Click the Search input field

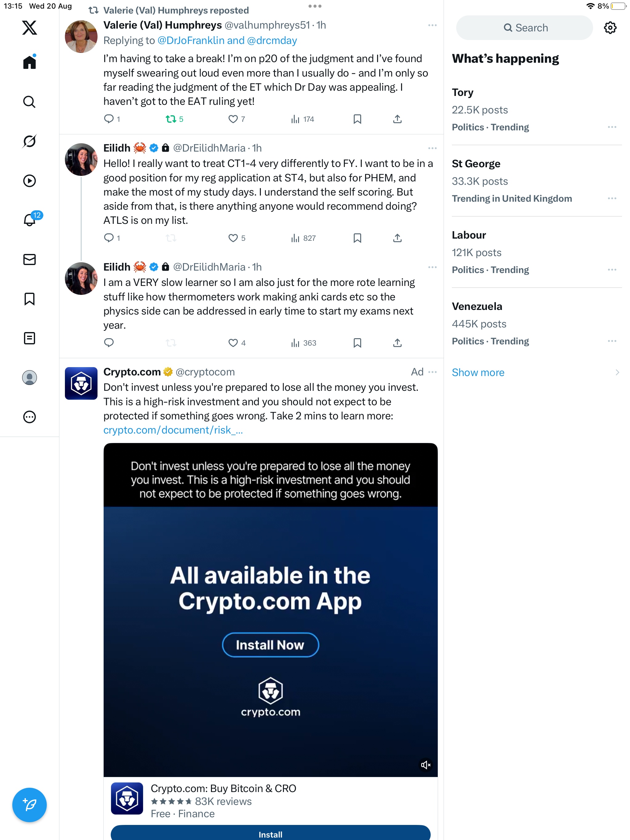524,28
